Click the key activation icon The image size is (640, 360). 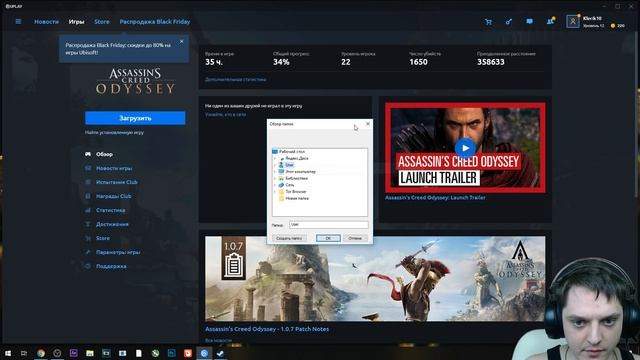point(509,22)
